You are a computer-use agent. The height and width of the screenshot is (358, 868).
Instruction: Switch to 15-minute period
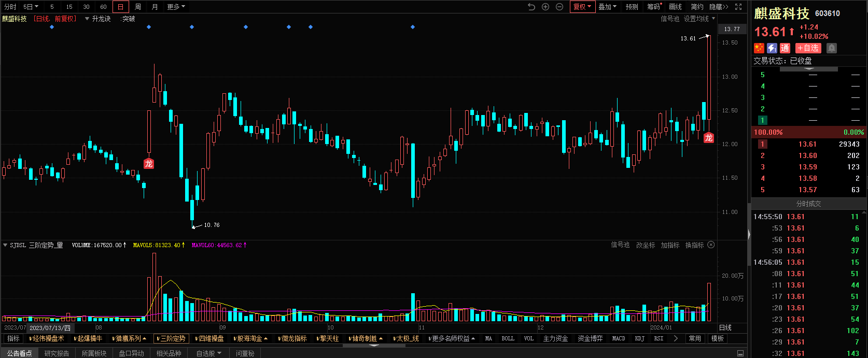pos(69,7)
